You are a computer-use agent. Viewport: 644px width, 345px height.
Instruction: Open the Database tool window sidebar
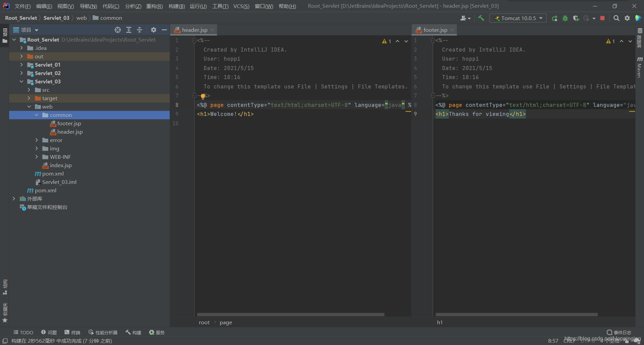click(640, 38)
